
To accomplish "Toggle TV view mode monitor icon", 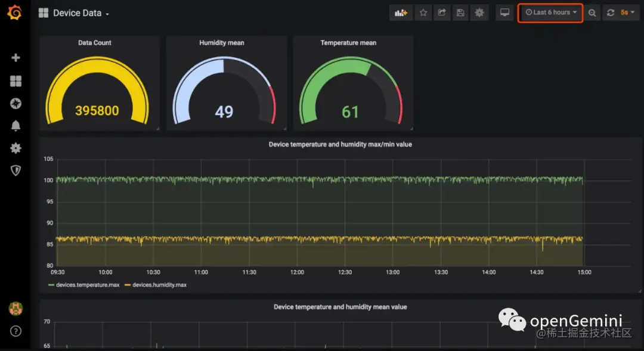I will [x=505, y=13].
